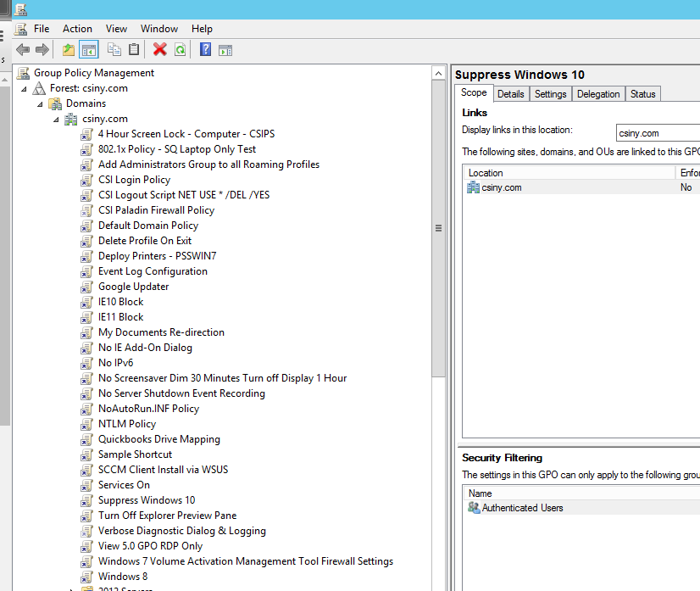Select CSI Paladin Firewall Policy
Screen dimensions: 700x591
tap(156, 210)
